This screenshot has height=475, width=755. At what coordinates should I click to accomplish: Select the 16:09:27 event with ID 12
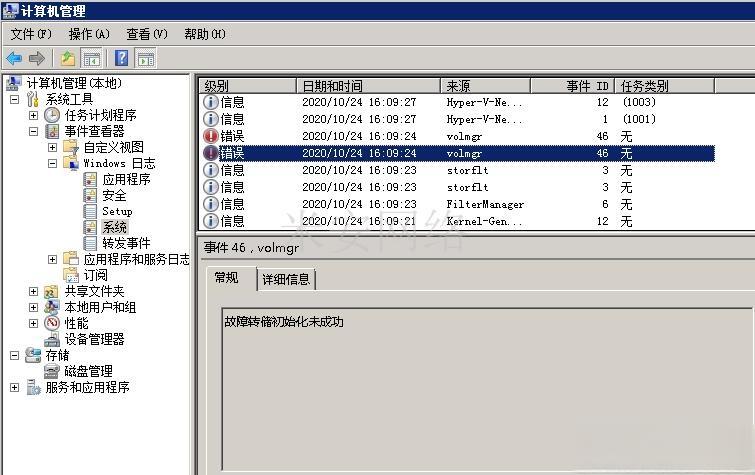click(456, 102)
